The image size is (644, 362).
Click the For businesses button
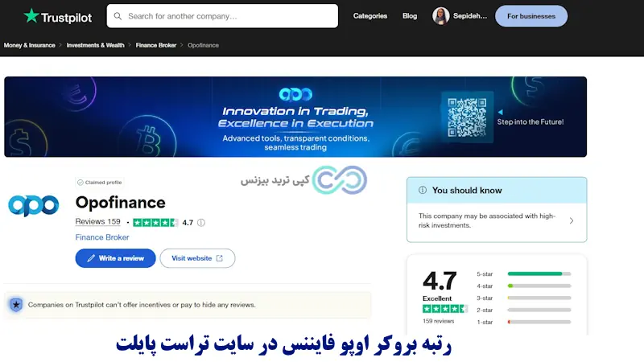tap(531, 16)
